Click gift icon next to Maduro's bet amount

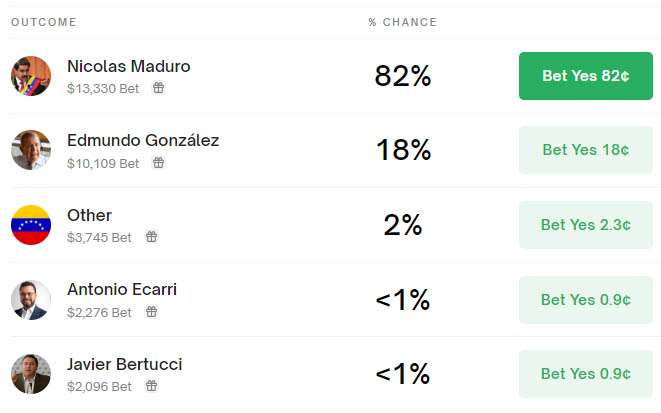click(158, 88)
